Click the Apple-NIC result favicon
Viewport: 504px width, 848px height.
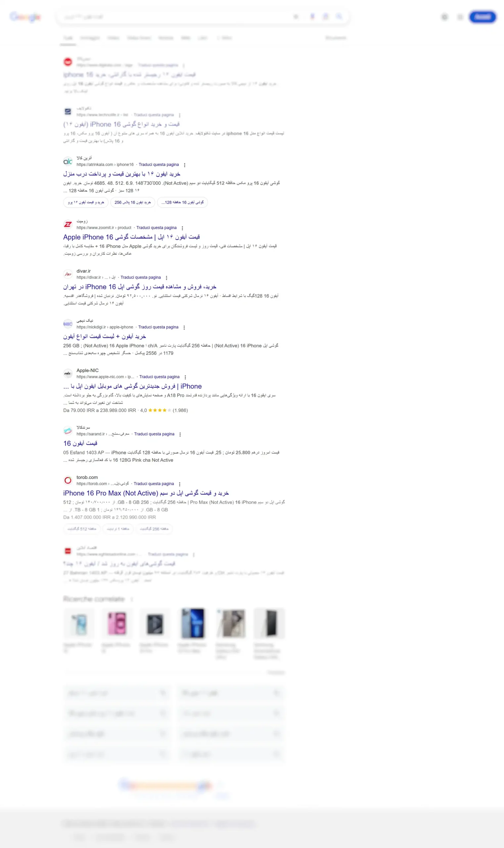[68, 374]
